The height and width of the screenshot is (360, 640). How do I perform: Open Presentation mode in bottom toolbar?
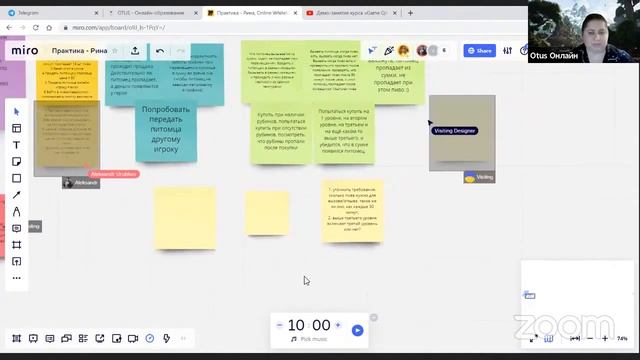pos(33,338)
